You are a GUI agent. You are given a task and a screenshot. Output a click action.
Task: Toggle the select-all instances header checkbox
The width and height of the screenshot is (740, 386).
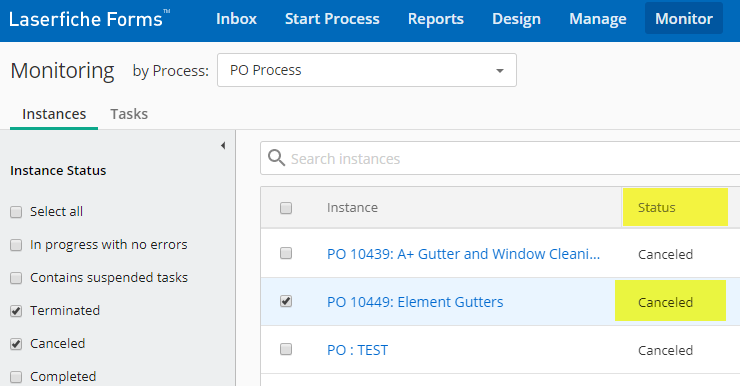[x=286, y=208]
